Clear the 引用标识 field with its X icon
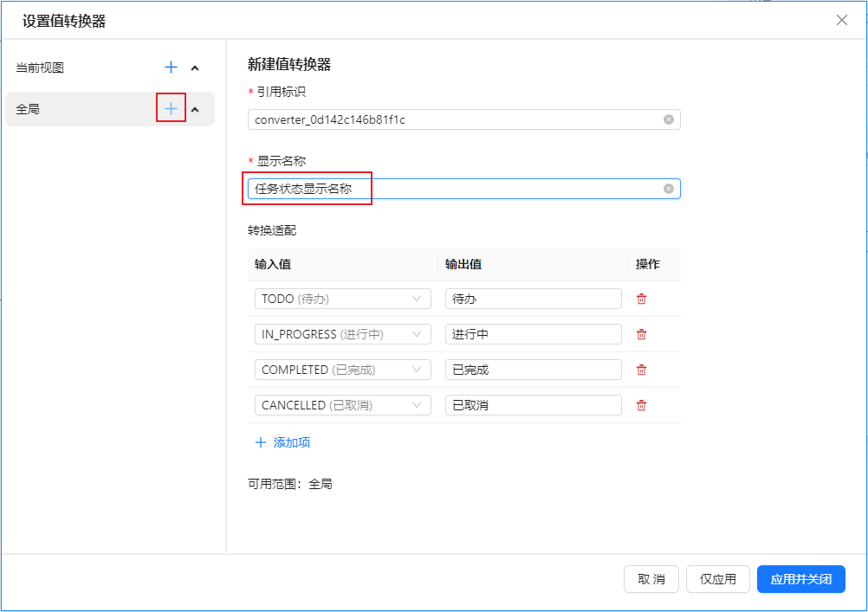The height and width of the screenshot is (612, 868). pyautogui.click(x=669, y=119)
